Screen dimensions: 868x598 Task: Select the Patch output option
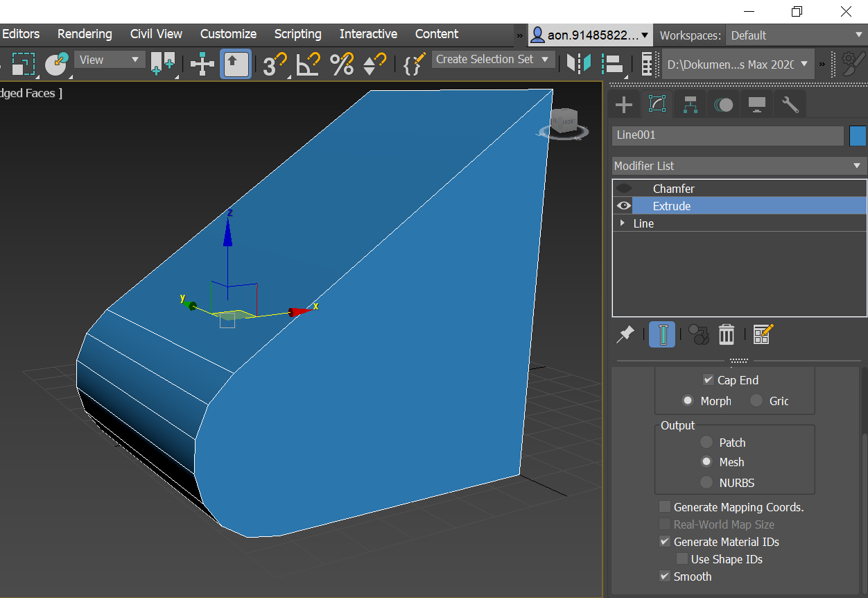(706, 442)
